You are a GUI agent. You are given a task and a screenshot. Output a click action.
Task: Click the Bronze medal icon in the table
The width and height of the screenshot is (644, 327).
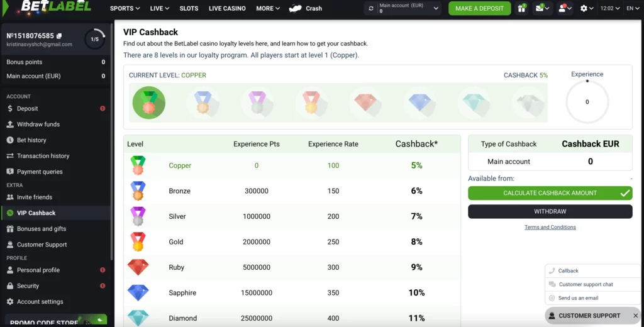click(x=138, y=191)
